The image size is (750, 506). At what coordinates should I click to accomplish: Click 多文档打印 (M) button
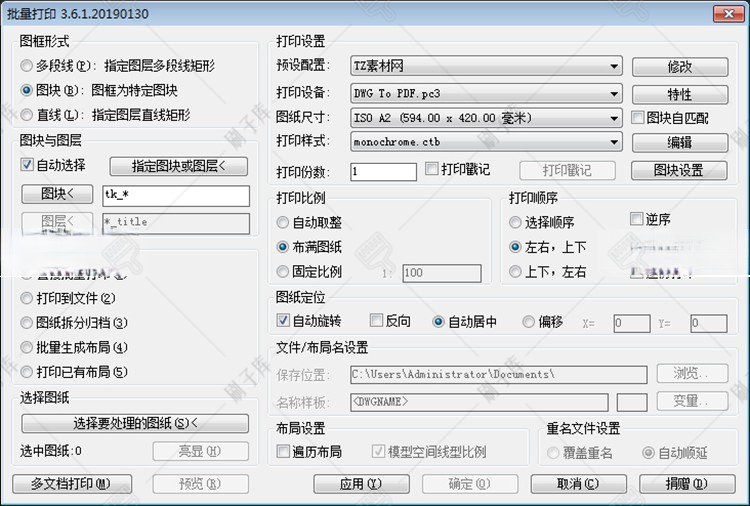point(72,484)
